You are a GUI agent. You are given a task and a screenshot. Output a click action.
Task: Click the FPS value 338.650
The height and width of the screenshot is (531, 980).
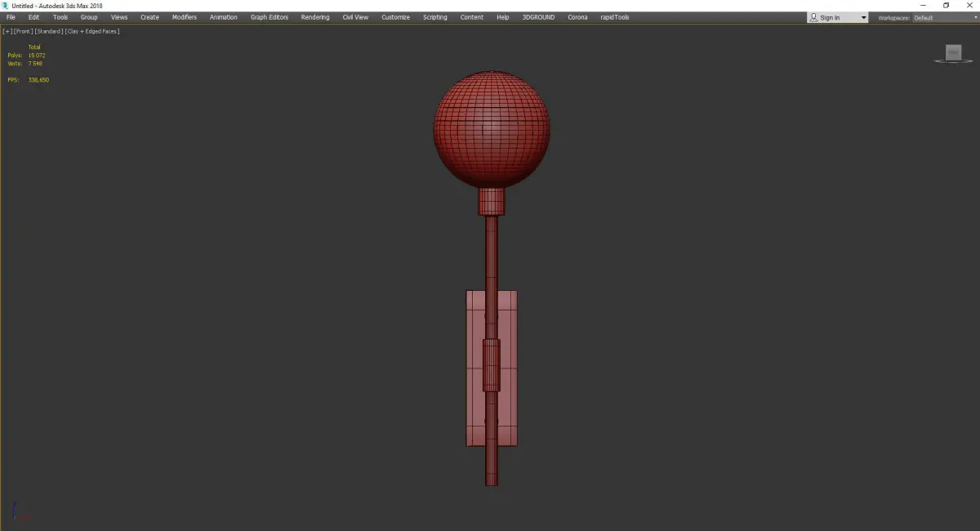(x=38, y=80)
